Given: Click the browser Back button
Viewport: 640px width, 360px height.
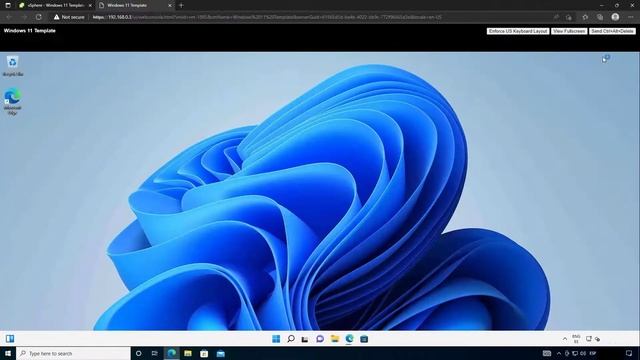Looking at the screenshot, I should click(9, 17).
